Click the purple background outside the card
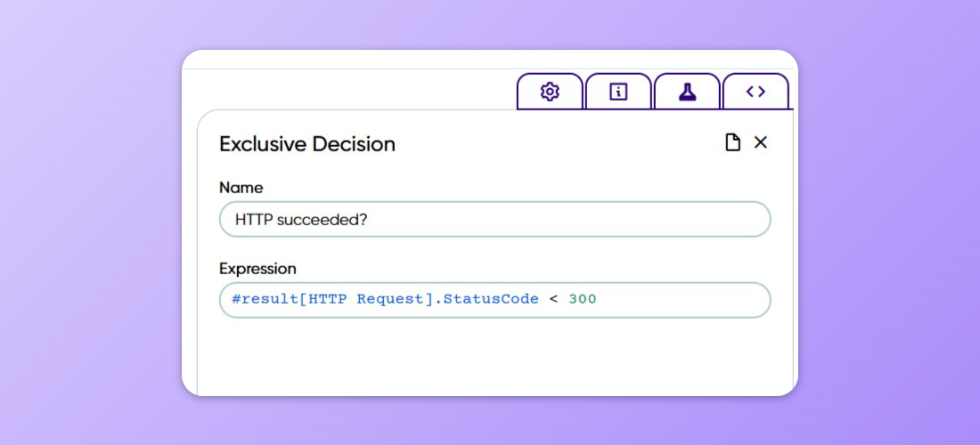 tap(89, 222)
